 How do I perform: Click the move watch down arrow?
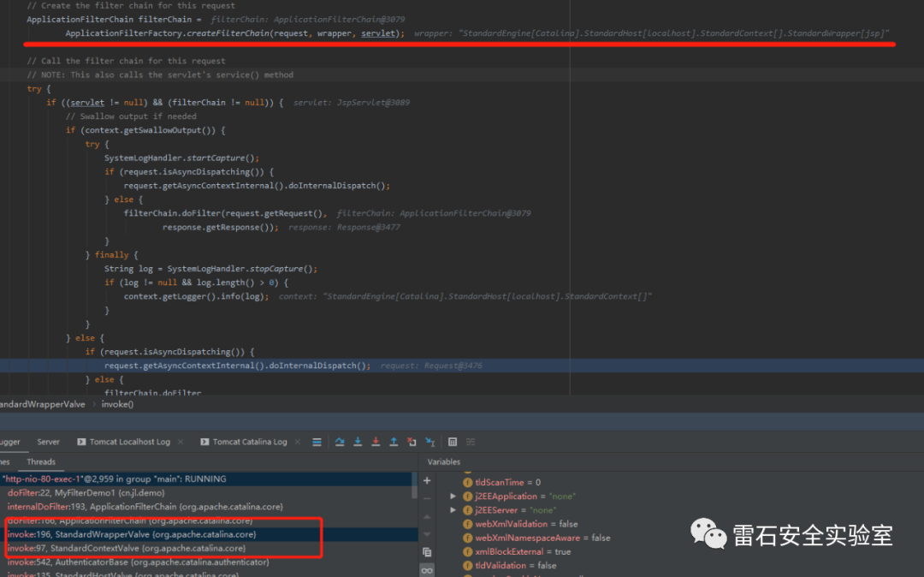pyautogui.click(x=427, y=534)
